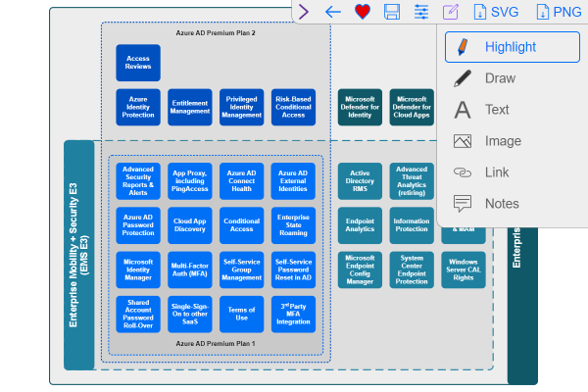Screen dimensions: 588x392
Task: Click the picture Image icon
Action: tap(463, 141)
